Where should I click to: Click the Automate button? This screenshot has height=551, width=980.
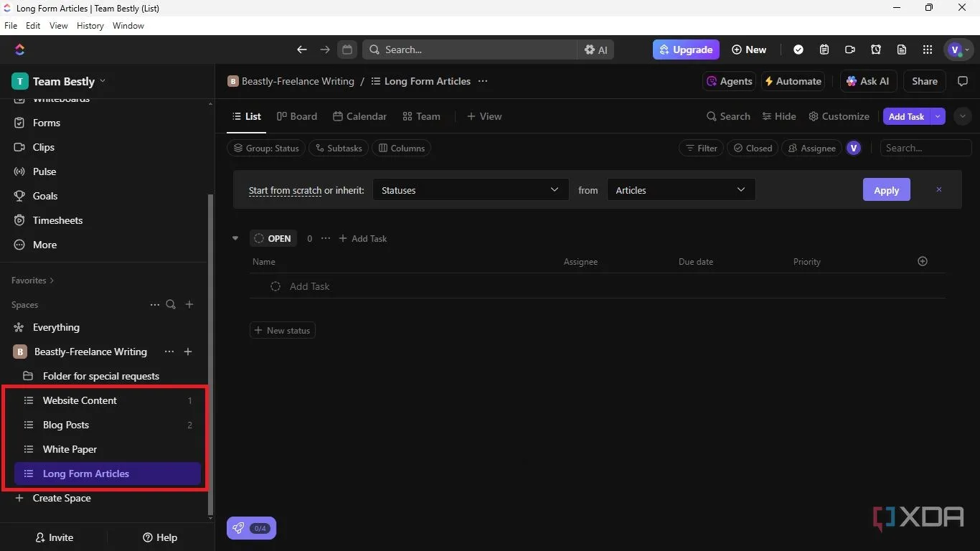793,81
